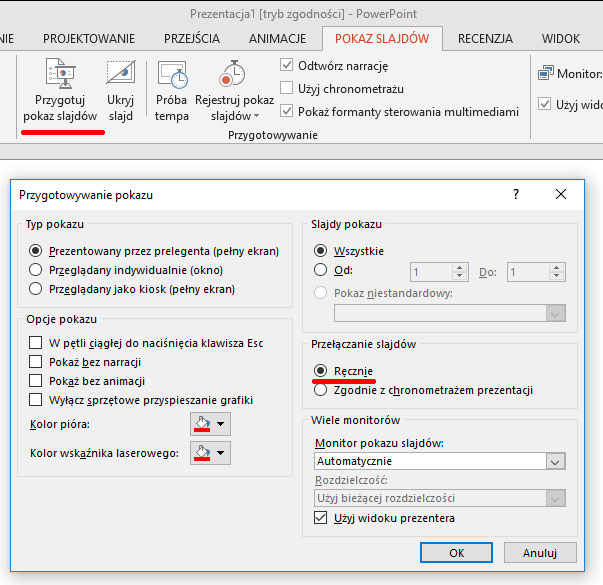The height and width of the screenshot is (585, 603).
Task: Switch to WIDOK ribbon tab
Action: (x=560, y=38)
